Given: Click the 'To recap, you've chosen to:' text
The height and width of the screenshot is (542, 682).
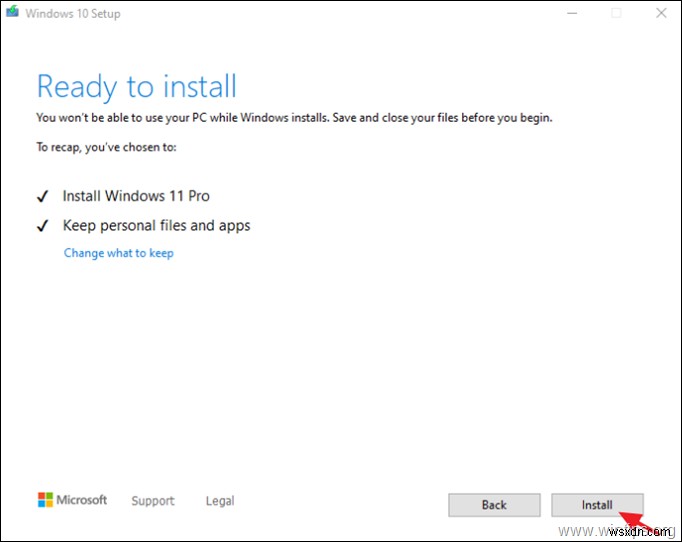Looking at the screenshot, I should tap(107, 147).
